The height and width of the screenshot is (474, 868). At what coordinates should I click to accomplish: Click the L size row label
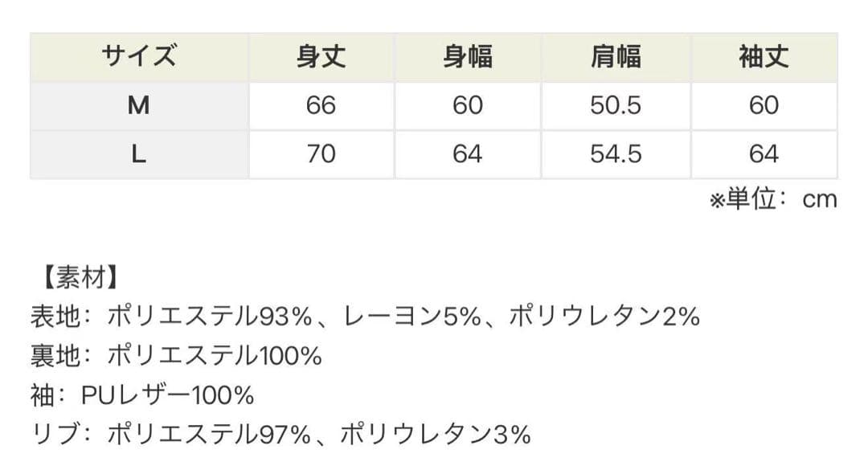pos(139,154)
